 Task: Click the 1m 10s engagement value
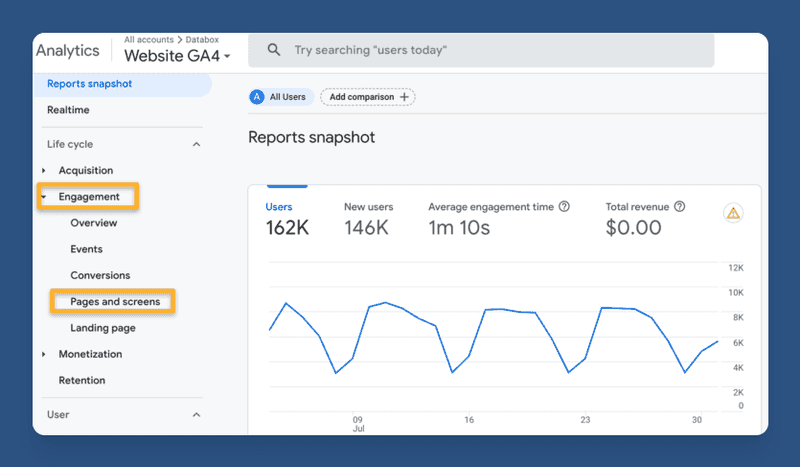coord(459,228)
